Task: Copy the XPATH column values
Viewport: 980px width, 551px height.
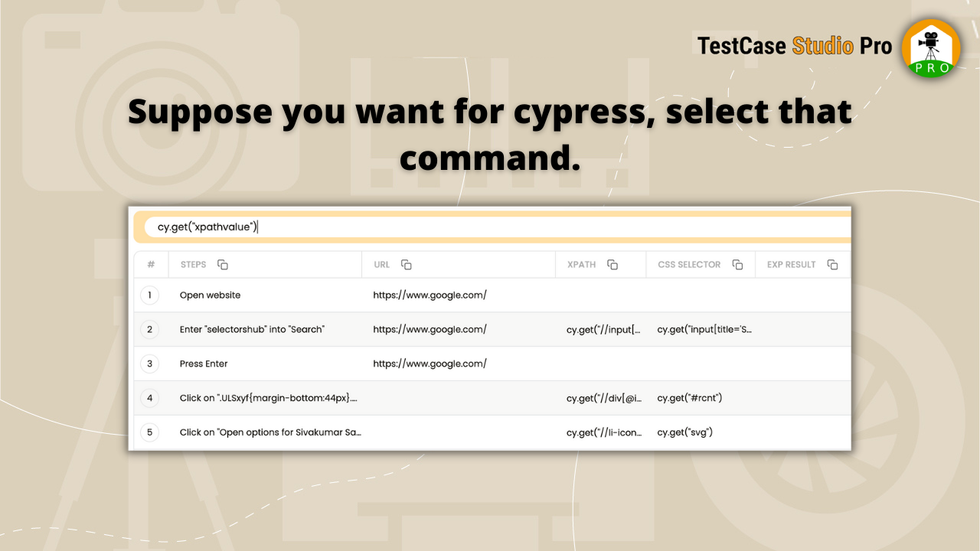Action: (x=612, y=264)
